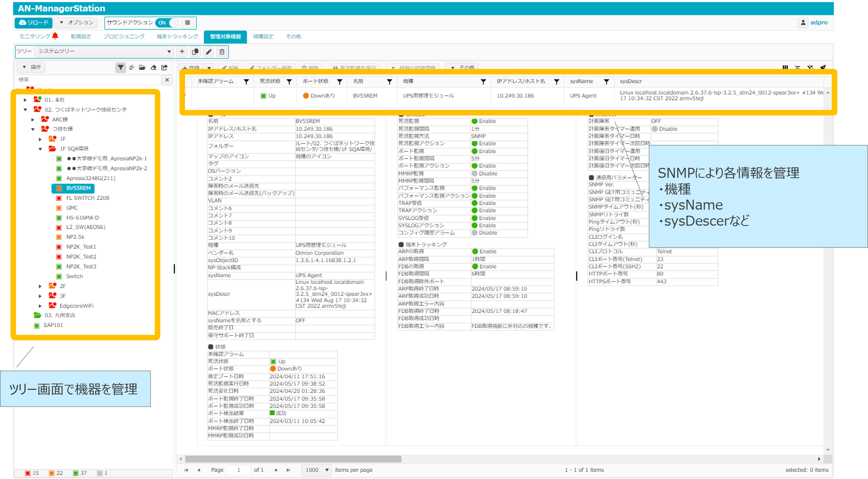This screenshot has height=479, width=868.
Task: Open the その他 tab in the top navigation
Action: tap(294, 36)
